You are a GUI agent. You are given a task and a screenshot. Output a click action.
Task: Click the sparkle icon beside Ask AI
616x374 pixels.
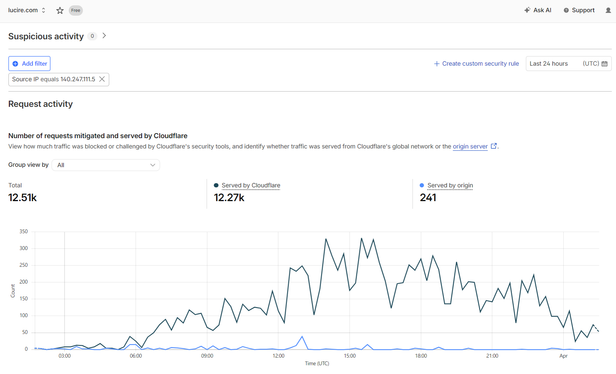pos(527,10)
